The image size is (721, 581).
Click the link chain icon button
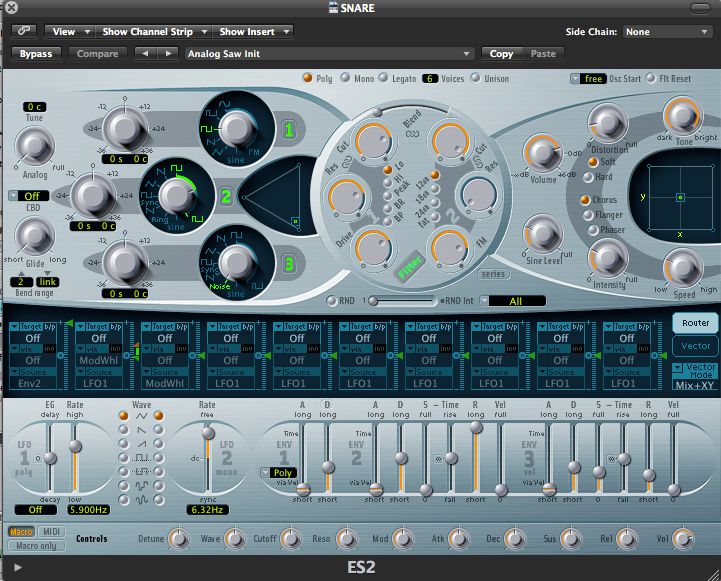pos(23,31)
